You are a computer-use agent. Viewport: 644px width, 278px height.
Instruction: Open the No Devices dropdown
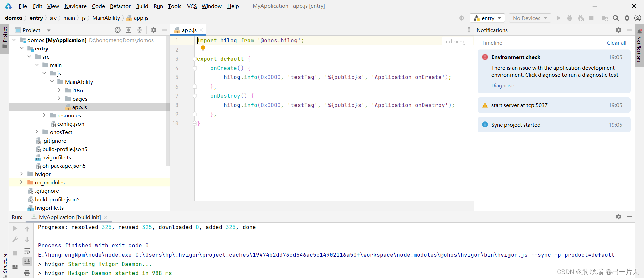click(x=530, y=18)
